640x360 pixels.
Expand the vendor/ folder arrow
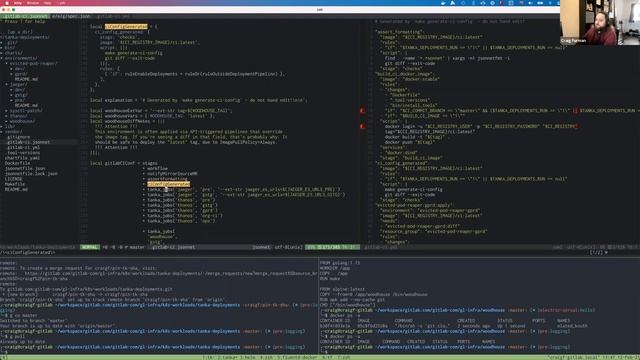click(2, 132)
